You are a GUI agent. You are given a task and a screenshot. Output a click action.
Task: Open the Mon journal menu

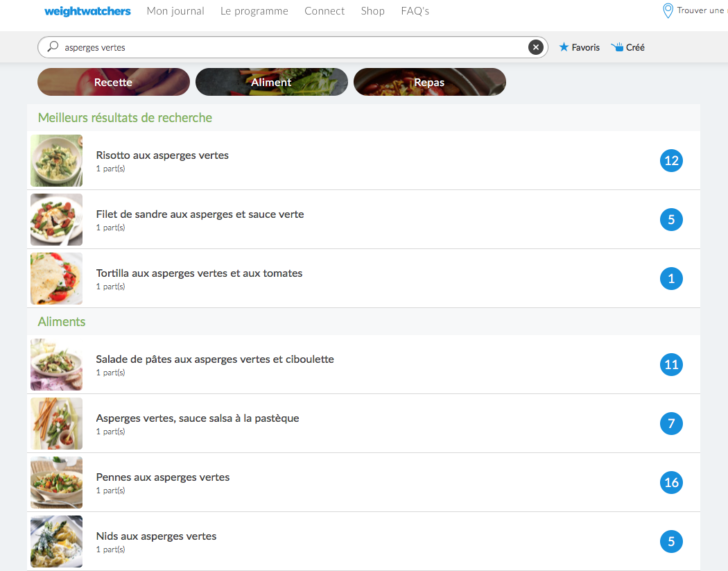click(175, 11)
